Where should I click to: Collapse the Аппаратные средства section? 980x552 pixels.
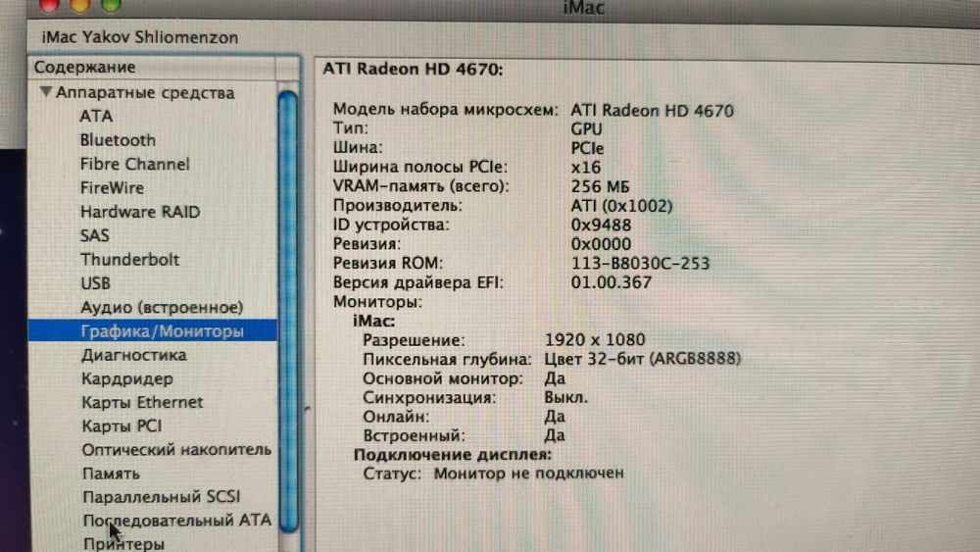[x=46, y=92]
